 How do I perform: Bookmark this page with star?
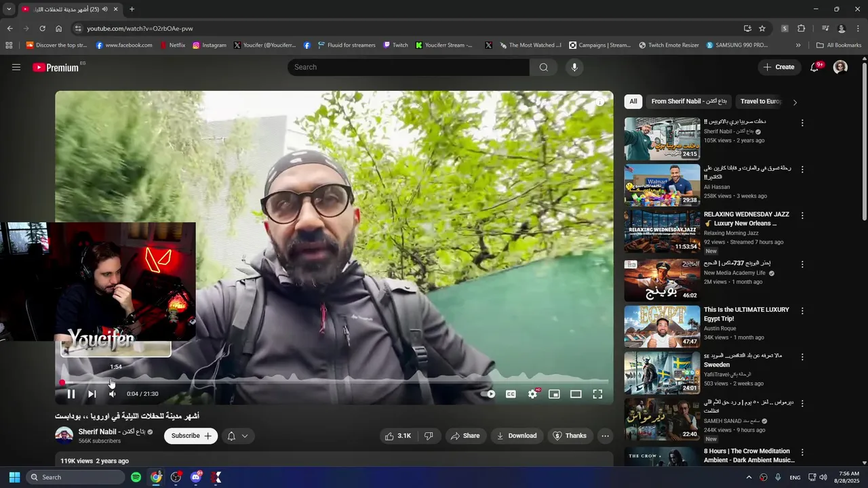(x=762, y=28)
